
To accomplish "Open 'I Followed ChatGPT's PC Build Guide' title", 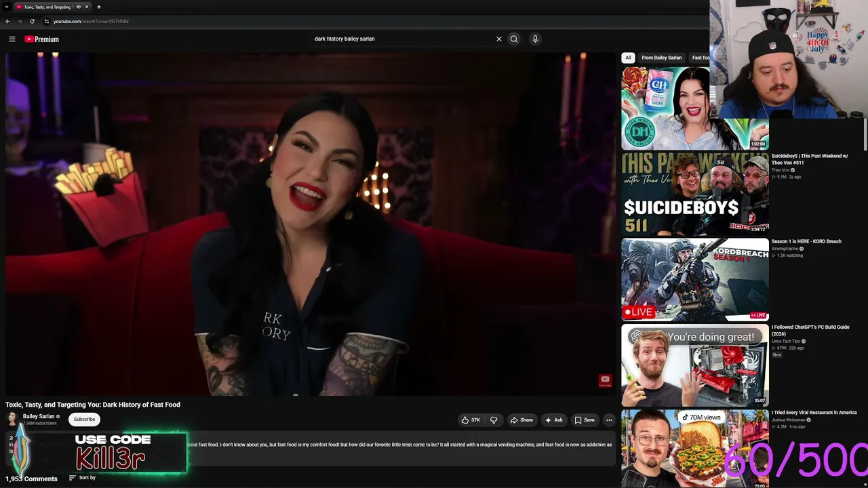I will [x=810, y=330].
